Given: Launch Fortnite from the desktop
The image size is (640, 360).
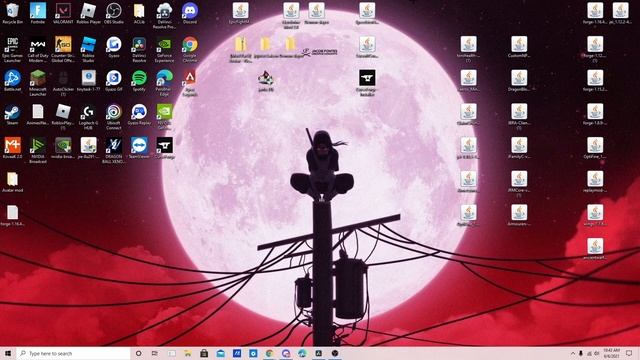Looking at the screenshot, I should (38, 13).
